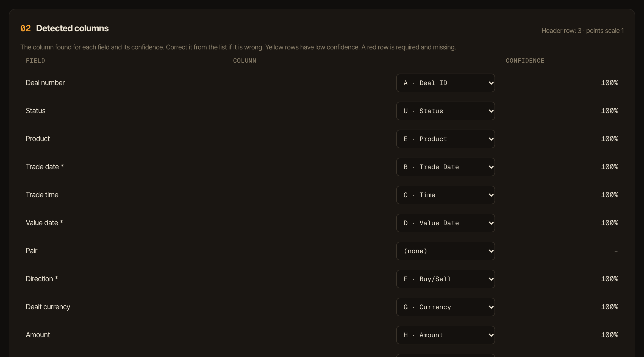Click the COLUMN table header
This screenshot has width=644, height=357.
(245, 61)
